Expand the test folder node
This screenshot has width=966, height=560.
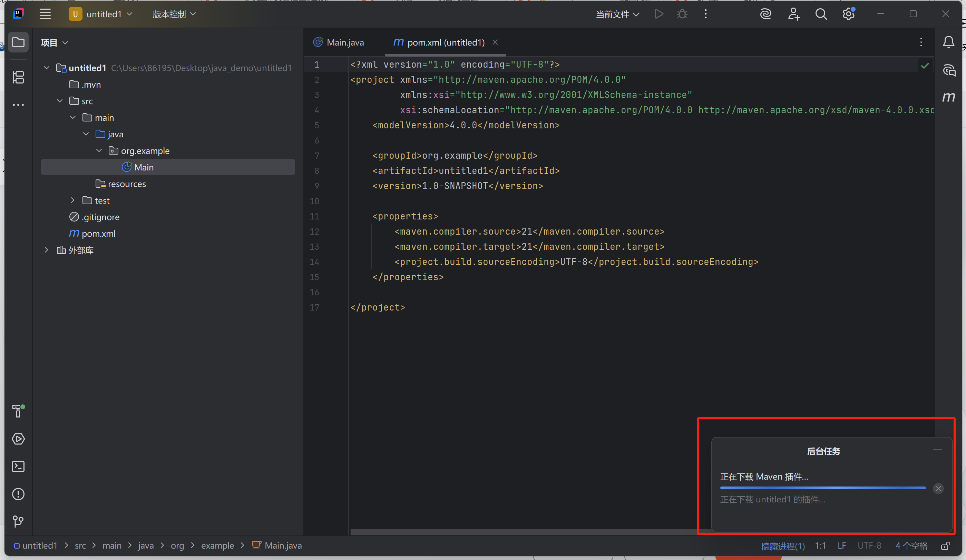point(72,200)
